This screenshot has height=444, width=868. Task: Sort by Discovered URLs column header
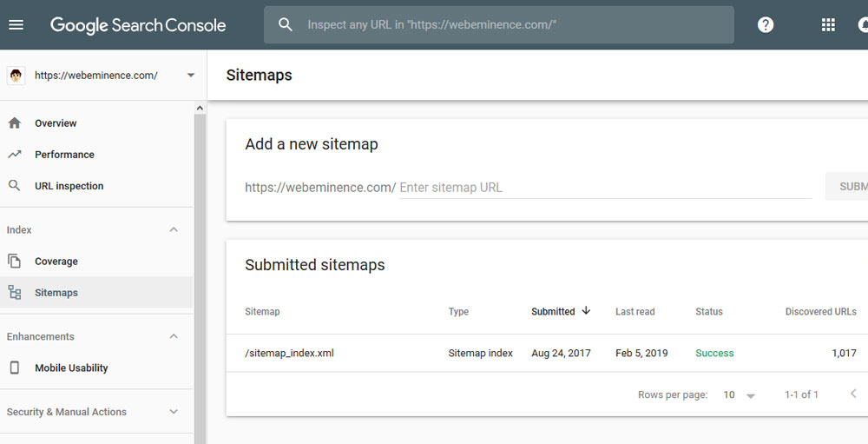pyautogui.click(x=821, y=312)
